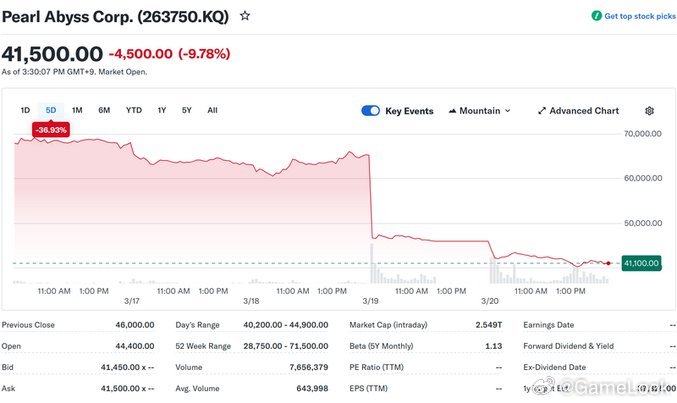
Task: Click the Bid value 41,450.00 x --
Action: point(127,367)
